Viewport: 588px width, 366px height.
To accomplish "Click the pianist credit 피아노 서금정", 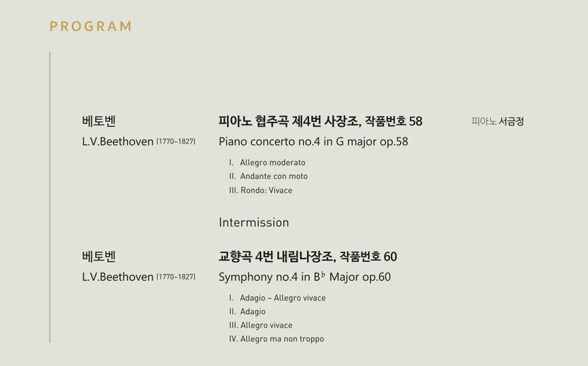I will click(x=498, y=121).
